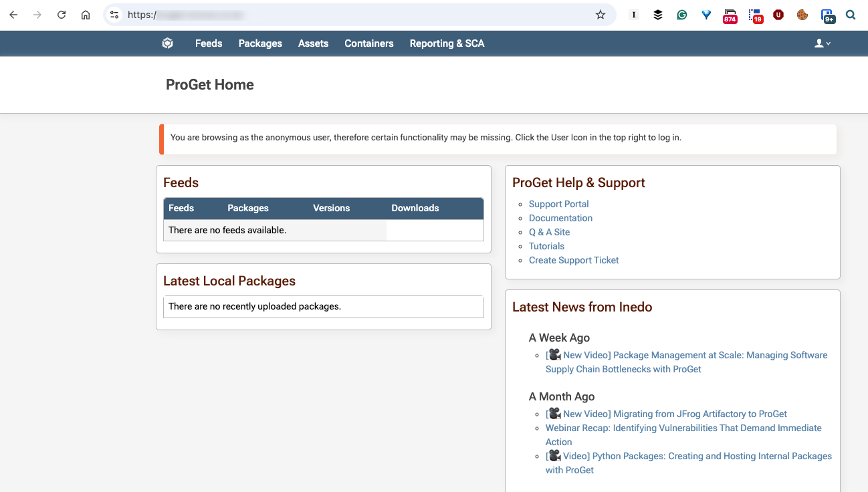Visit the Q & A Site link
Viewport: 868px width, 492px height.
[550, 232]
